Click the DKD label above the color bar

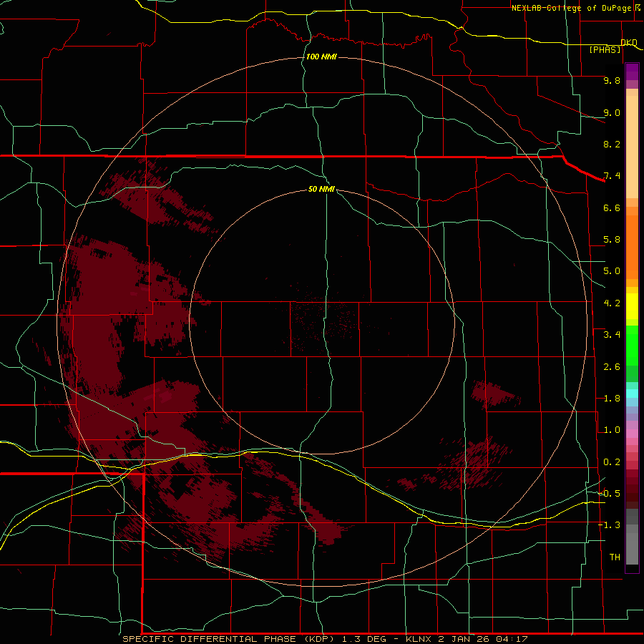pos(629,42)
